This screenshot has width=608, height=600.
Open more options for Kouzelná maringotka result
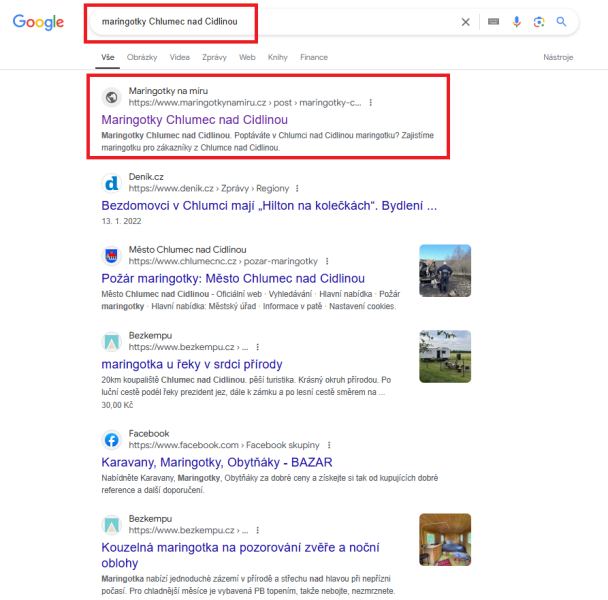pyautogui.click(x=257, y=531)
